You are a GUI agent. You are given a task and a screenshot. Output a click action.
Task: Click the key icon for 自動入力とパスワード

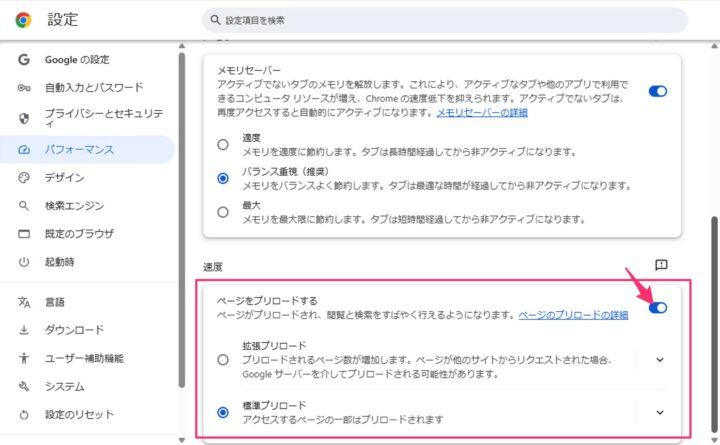click(24, 87)
